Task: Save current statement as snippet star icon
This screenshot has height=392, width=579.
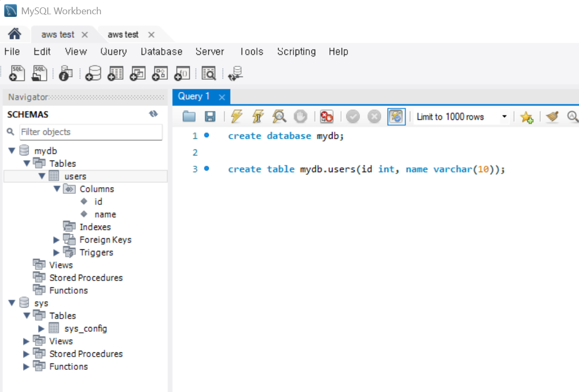Action: [527, 117]
